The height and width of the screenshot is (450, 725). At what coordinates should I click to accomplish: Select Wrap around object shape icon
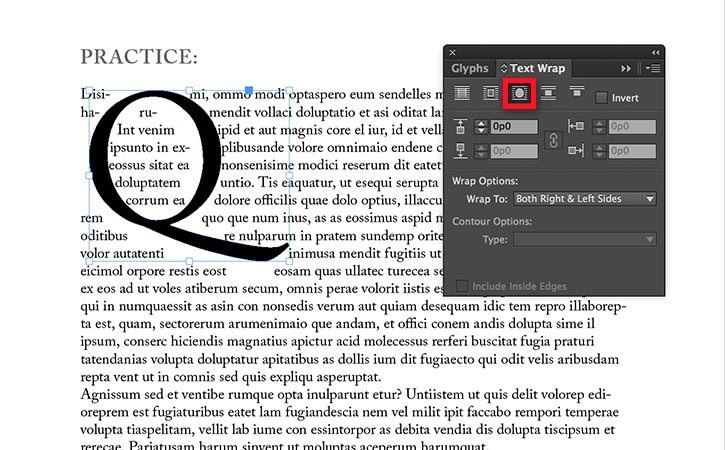click(x=519, y=93)
